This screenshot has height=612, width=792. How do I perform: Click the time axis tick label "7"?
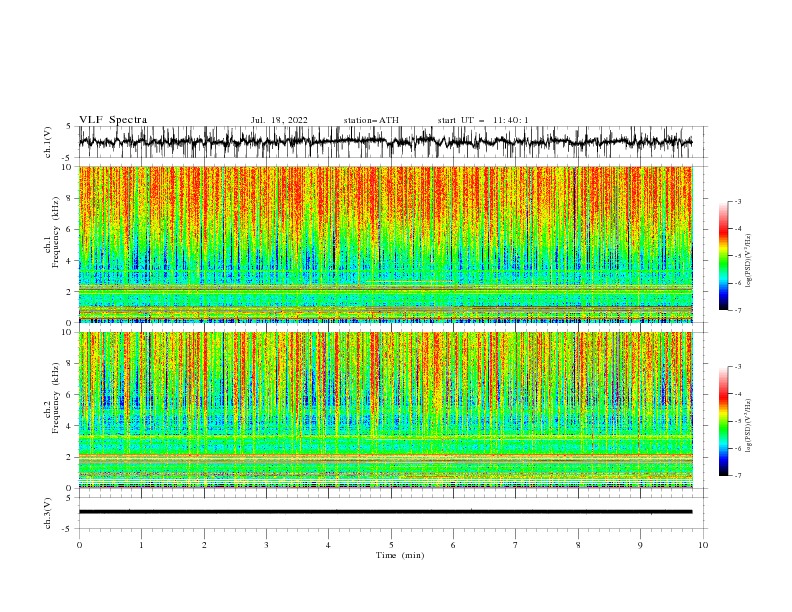point(516,545)
